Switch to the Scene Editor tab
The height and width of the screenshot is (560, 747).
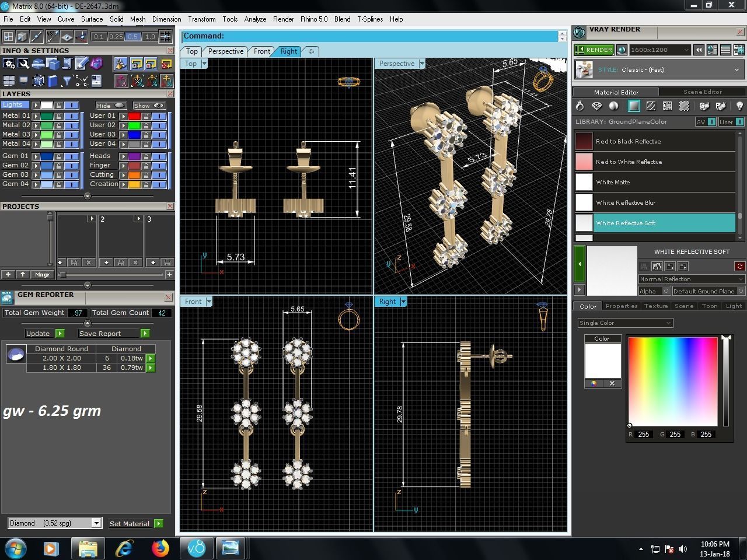coord(703,92)
